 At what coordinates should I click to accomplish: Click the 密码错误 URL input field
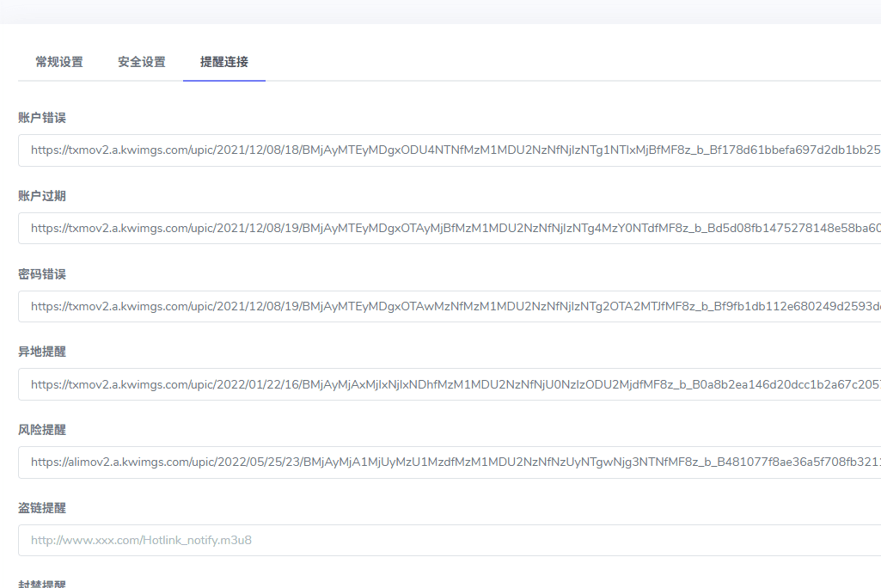pyautogui.click(x=450, y=306)
